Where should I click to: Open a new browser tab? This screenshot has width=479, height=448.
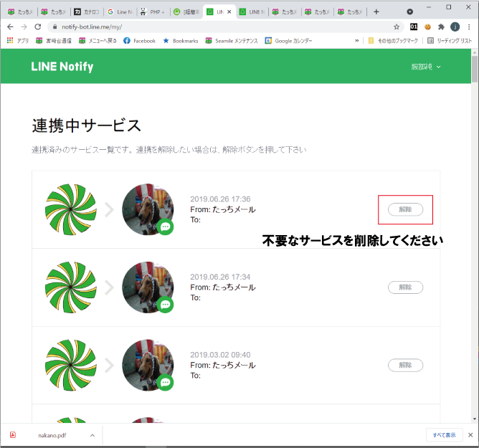[376, 12]
